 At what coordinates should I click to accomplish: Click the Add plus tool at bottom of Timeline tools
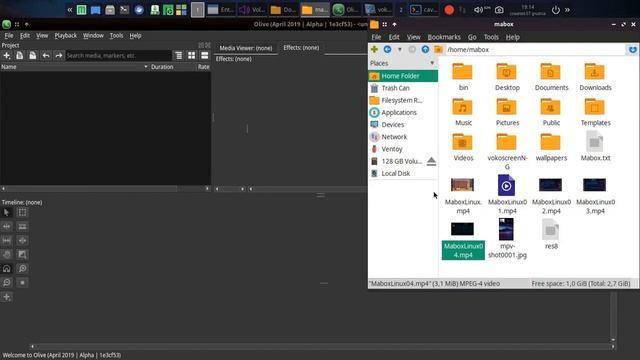7,297
